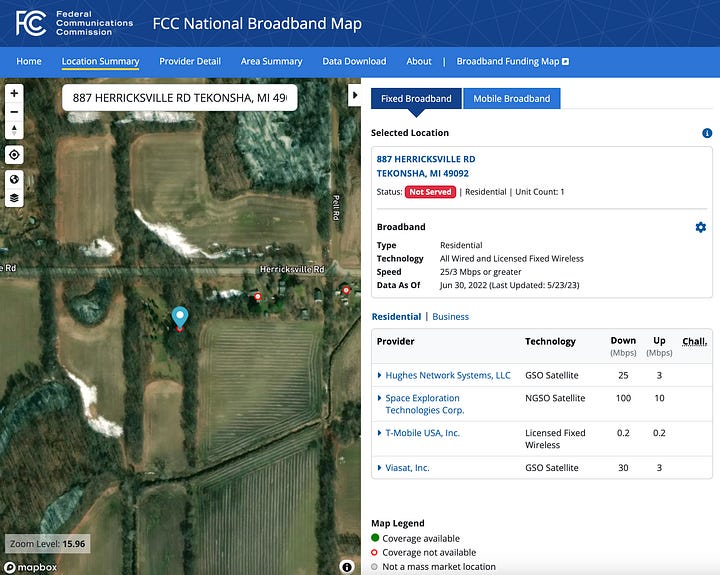Image resolution: width=720 pixels, height=575 pixels.
Task: Click the Up (Mbps) column header
Action: (659, 346)
